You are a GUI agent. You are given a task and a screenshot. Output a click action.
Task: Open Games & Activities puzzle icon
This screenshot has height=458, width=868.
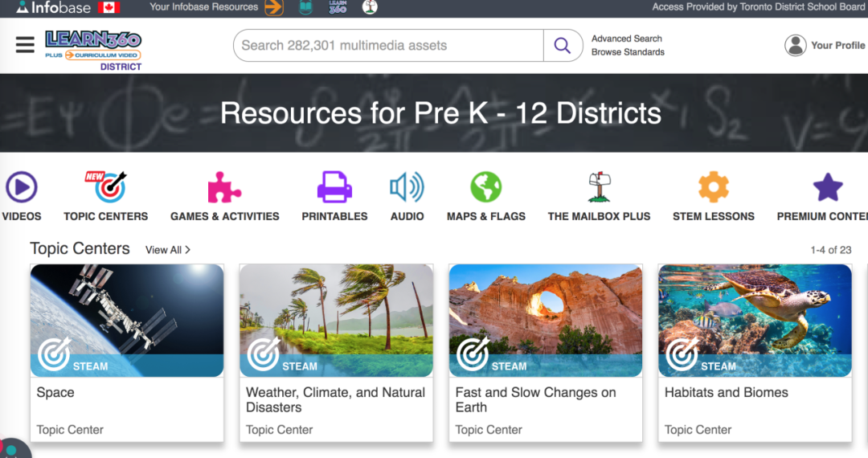224,187
